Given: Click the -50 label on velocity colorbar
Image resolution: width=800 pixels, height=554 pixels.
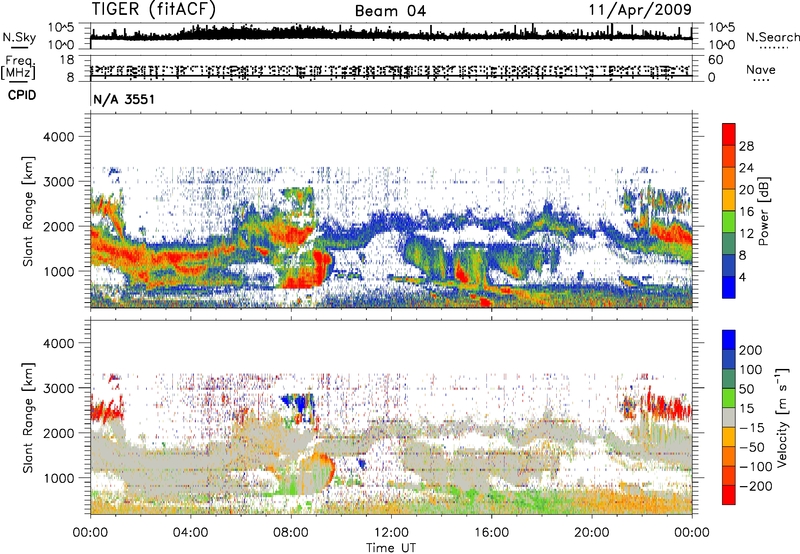Looking at the screenshot, I should [x=752, y=447].
